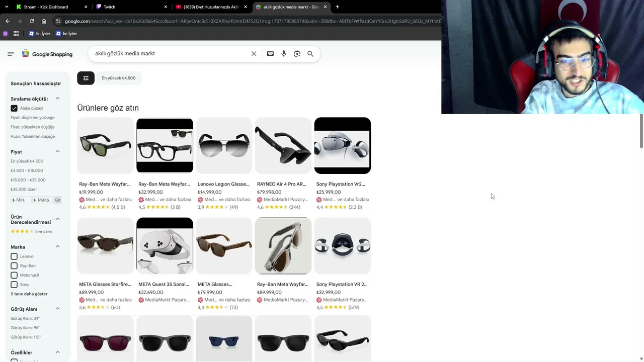This screenshot has height=362, width=644.
Task: Collapse the Görüş Alanı section
Action: pyautogui.click(x=57, y=309)
